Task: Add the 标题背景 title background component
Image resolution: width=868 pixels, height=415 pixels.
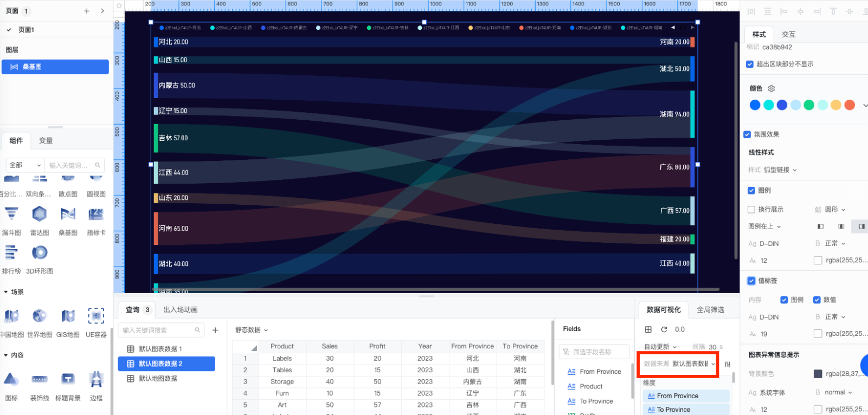Action: click(68, 386)
